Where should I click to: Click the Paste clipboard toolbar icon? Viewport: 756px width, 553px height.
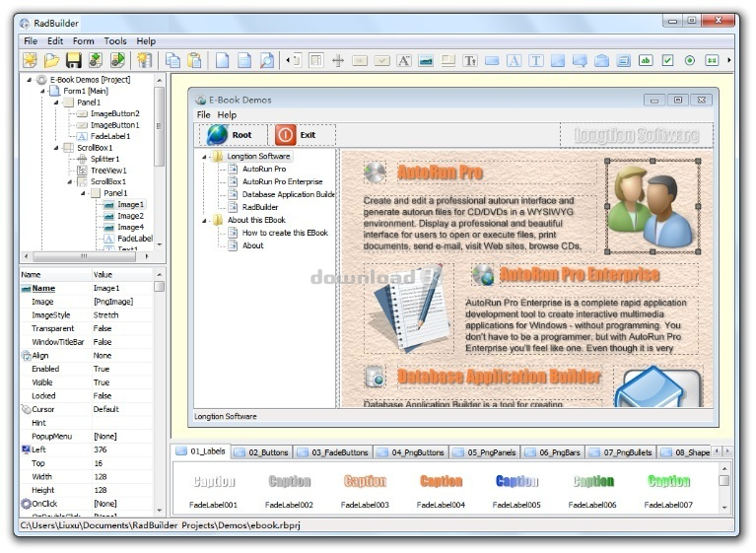pos(195,60)
